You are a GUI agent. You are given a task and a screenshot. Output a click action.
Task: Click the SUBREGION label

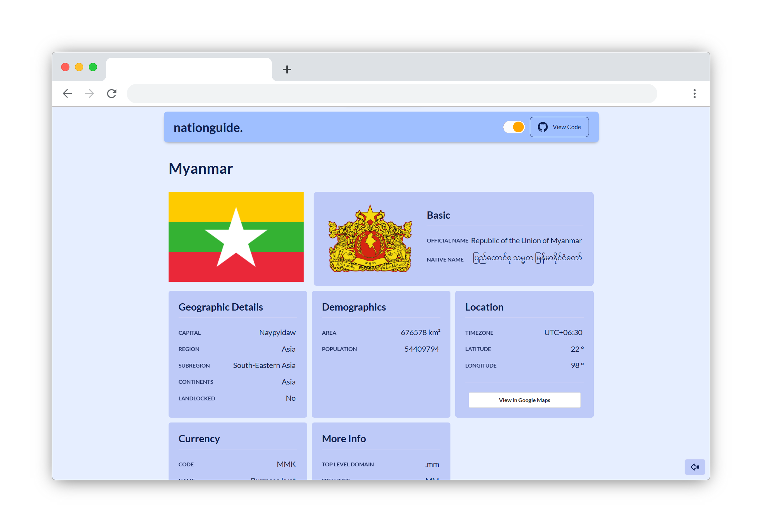point(194,365)
